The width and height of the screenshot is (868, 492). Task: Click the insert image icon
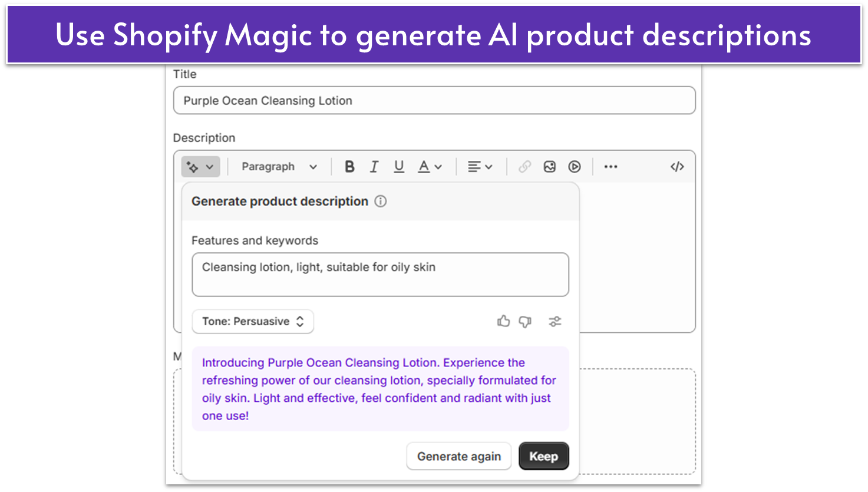click(550, 167)
